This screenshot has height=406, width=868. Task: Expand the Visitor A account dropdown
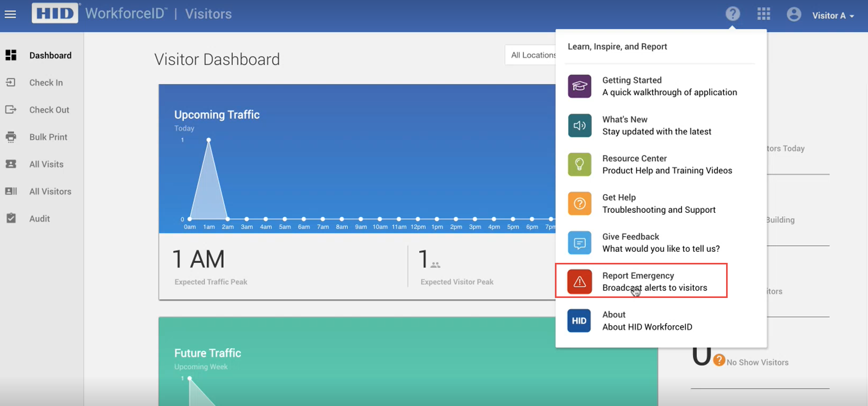tap(833, 15)
